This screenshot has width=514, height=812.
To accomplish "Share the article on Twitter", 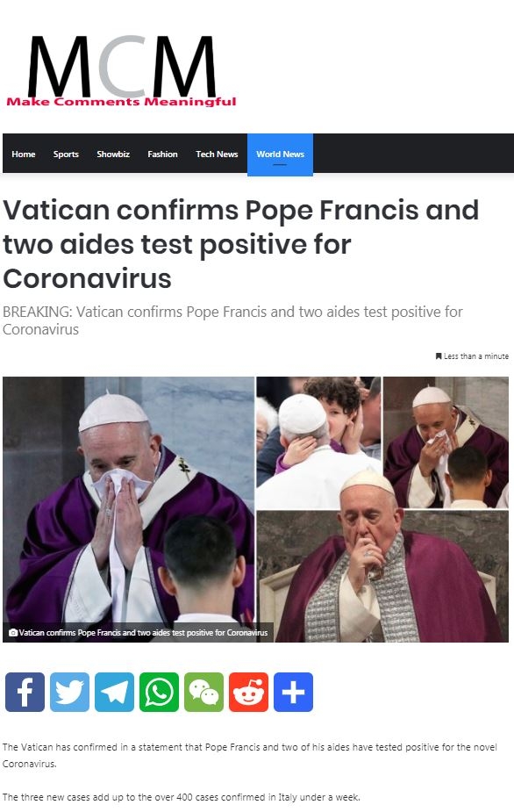I will 69,692.
